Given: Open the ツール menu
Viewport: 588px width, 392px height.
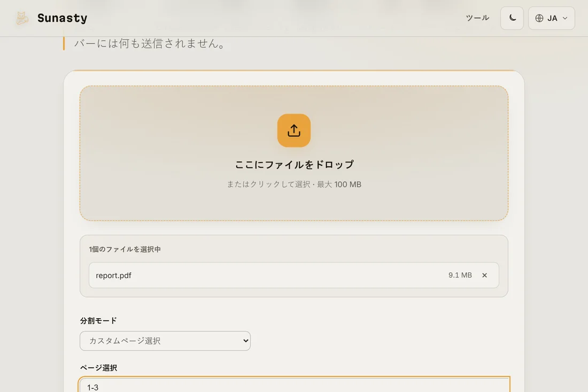Looking at the screenshot, I should [477, 18].
